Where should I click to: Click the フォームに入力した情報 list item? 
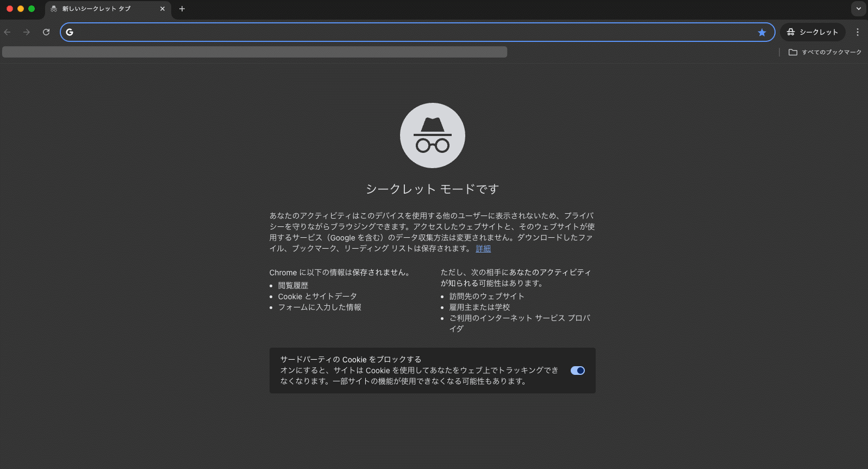320,307
